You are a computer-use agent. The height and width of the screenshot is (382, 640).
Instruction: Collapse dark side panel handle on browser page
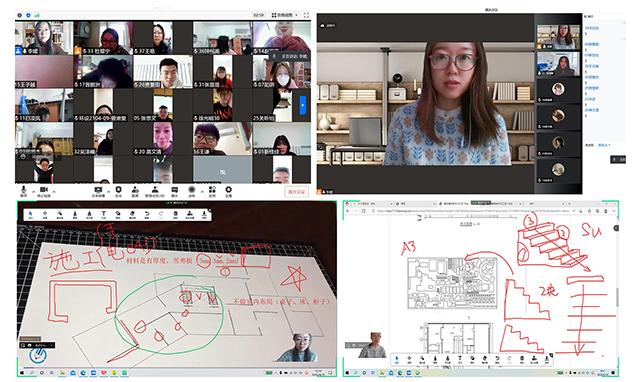coord(616,228)
